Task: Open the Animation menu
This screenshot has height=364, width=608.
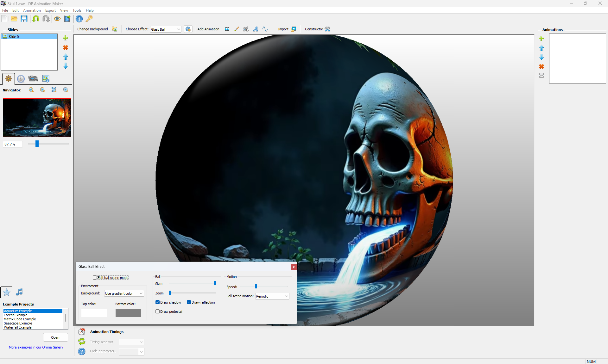Action: click(x=32, y=10)
